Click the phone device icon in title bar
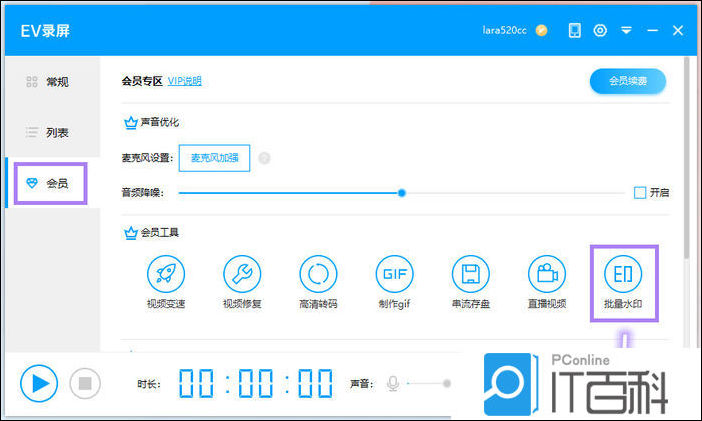This screenshot has height=421, width=702. (x=574, y=30)
